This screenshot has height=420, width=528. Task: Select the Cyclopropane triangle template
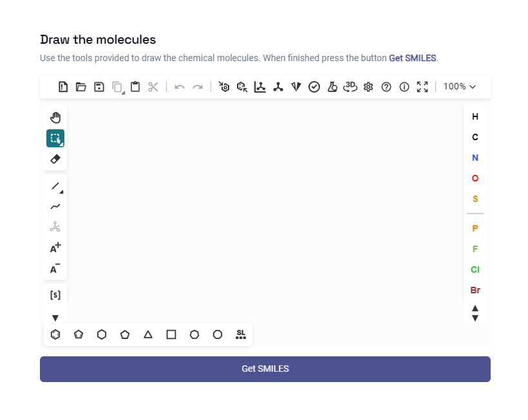[x=148, y=334]
